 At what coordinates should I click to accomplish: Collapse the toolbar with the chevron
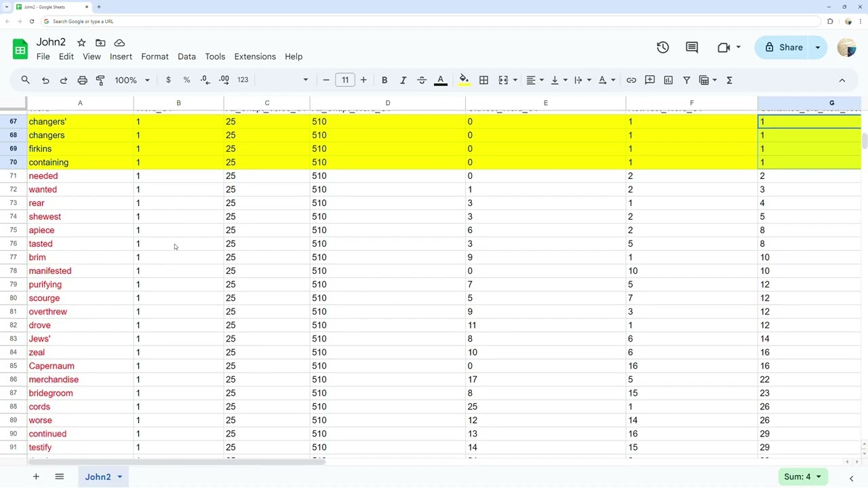pyautogui.click(x=842, y=80)
